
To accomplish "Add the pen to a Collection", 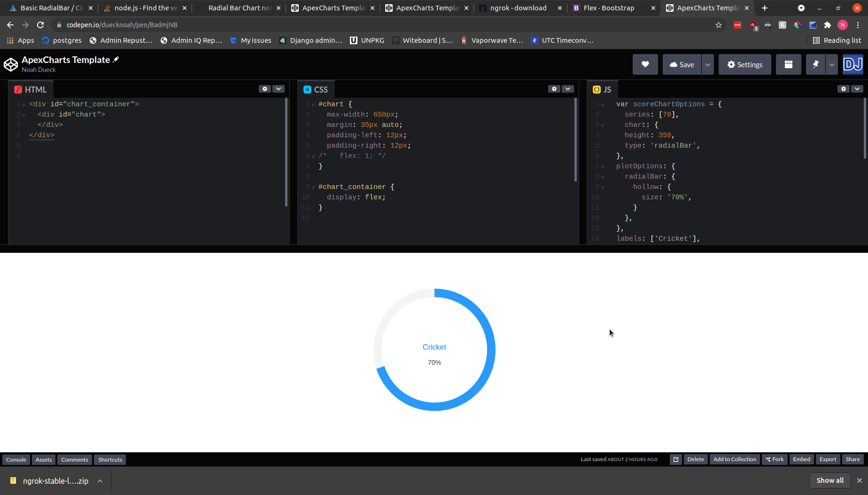I will [x=734, y=459].
